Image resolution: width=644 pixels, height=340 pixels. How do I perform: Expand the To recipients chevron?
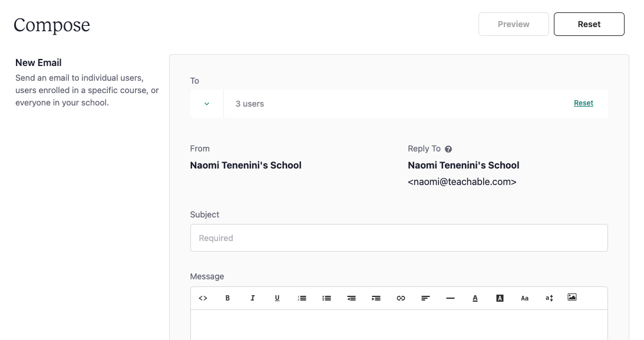click(207, 104)
